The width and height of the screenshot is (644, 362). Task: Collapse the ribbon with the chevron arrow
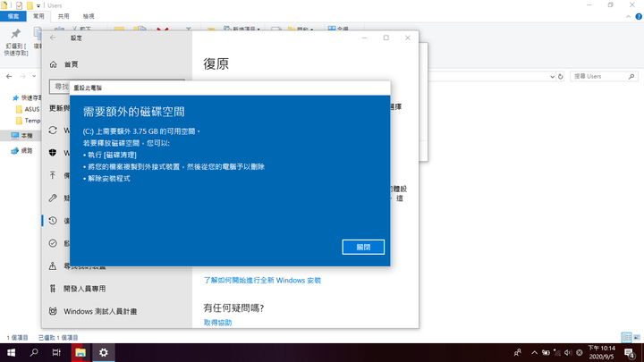coord(628,16)
